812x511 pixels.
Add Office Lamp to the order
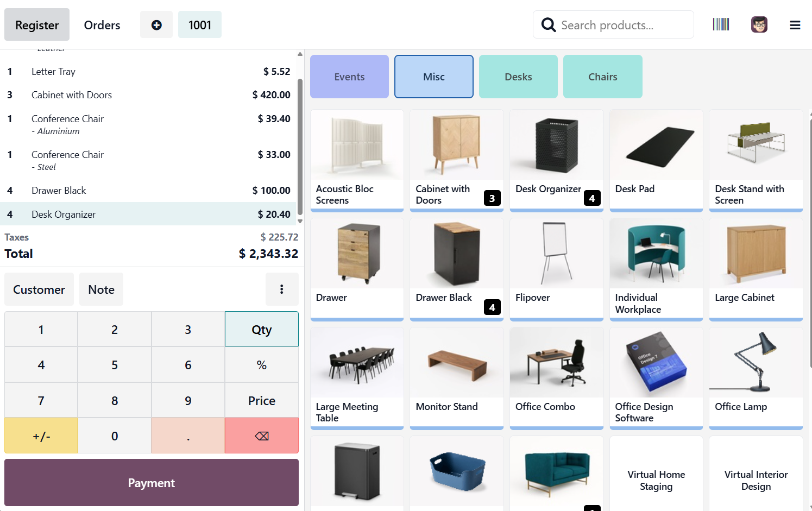[x=756, y=377]
